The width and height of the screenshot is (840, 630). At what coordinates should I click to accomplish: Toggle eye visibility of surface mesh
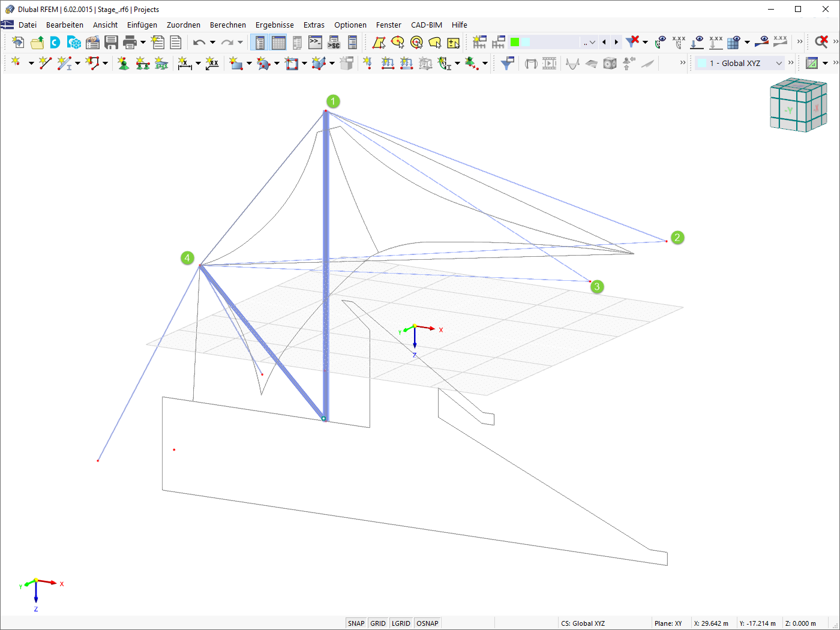[734, 41]
